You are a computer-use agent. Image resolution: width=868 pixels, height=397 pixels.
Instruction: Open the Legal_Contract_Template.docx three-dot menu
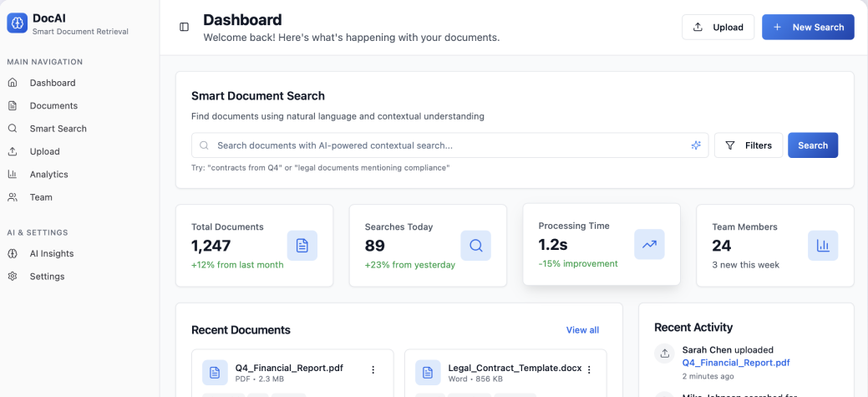(589, 369)
